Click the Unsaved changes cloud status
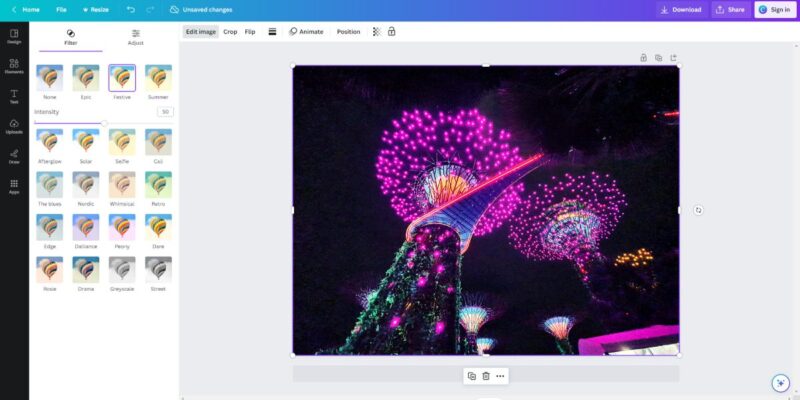Viewport: 800px width, 400px height. 201,10
